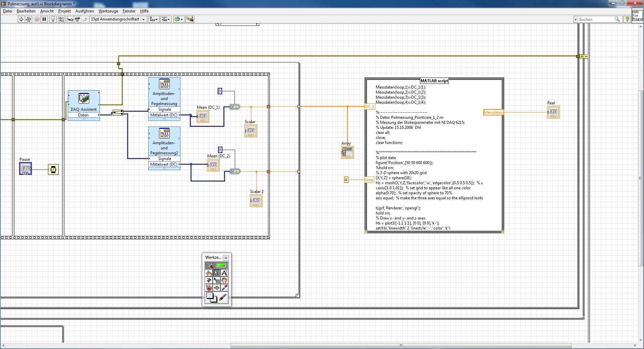644x349 pixels.
Task: Open the Werkzeuge menu
Action: click(x=108, y=11)
